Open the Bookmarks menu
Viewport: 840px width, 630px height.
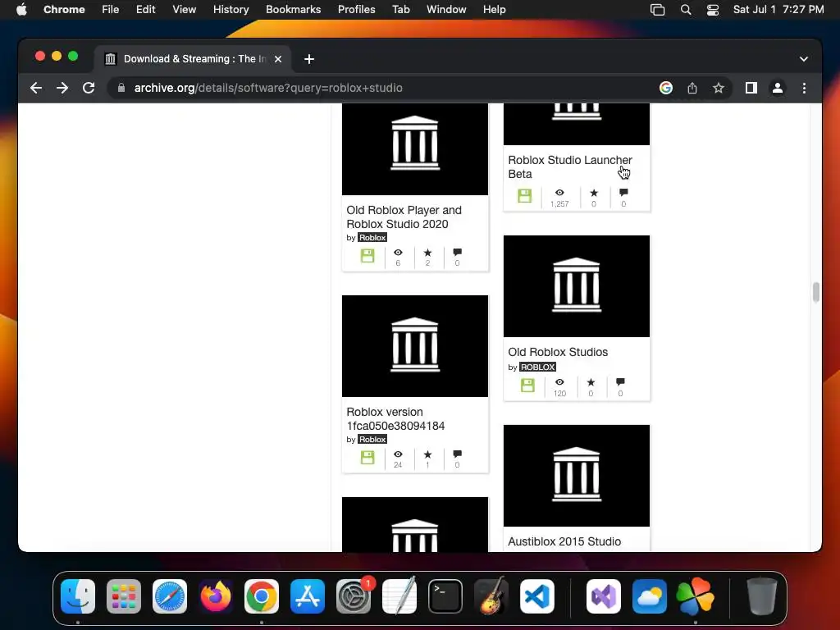pos(294,9)
